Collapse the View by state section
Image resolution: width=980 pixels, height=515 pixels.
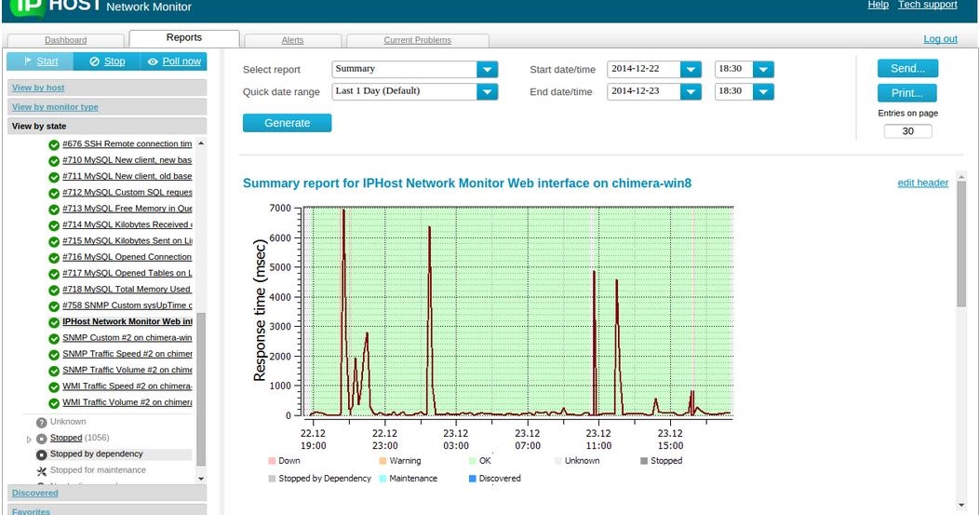coord(107,126)
